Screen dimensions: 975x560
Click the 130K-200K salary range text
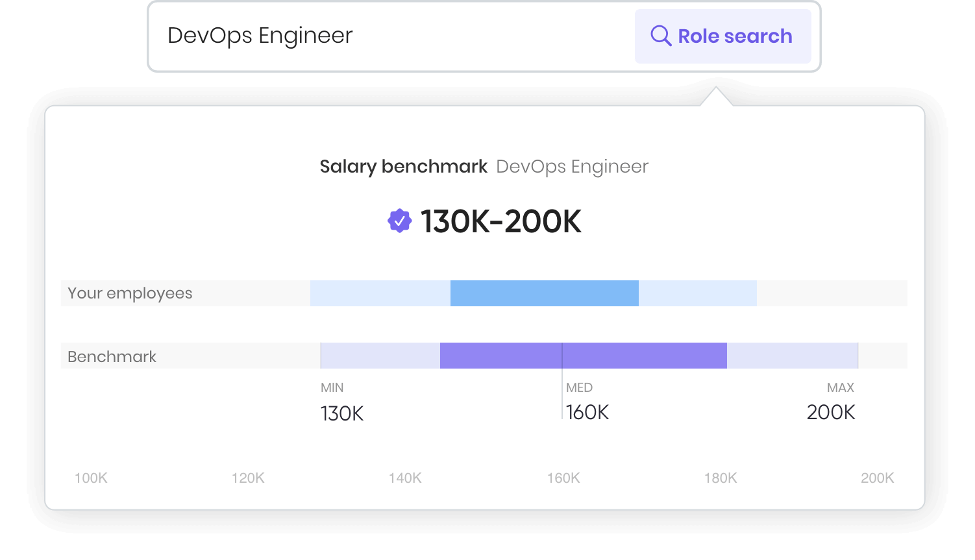tap(500, 222)
